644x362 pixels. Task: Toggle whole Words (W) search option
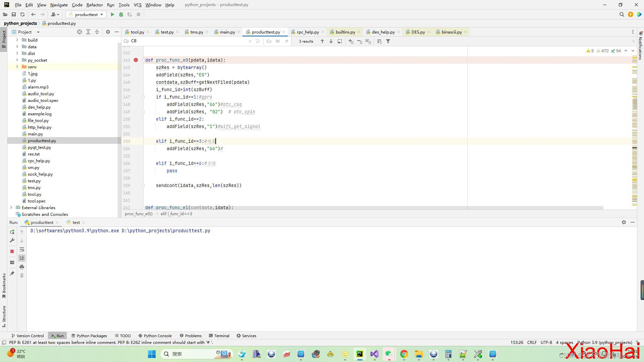[278, 41]
